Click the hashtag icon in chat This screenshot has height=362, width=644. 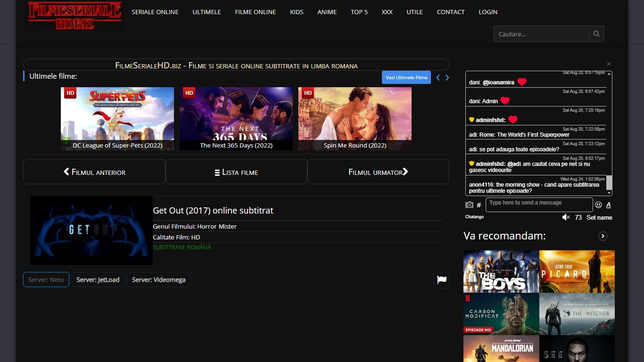(479, 205)
